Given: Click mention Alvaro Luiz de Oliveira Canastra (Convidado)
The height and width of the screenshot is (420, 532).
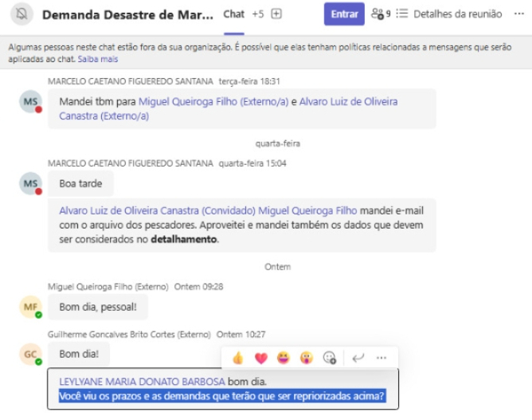Looking at the screenshot, I should 157,210.
